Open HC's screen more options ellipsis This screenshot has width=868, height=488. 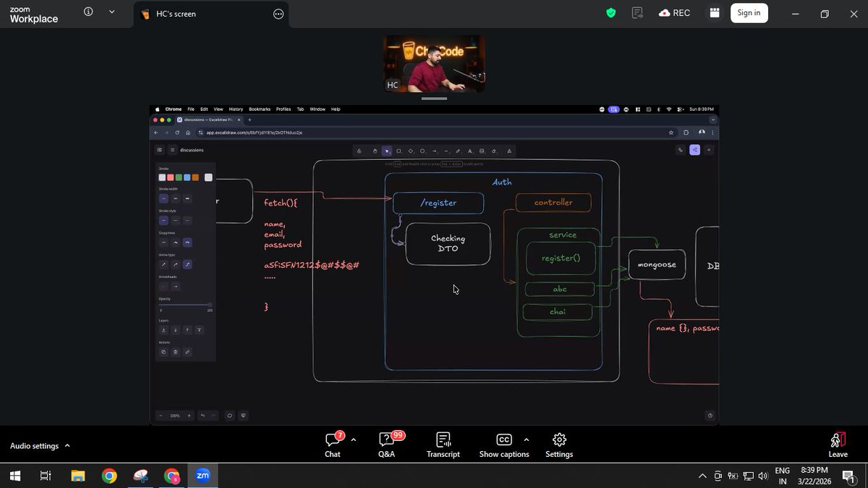[278, 14]
